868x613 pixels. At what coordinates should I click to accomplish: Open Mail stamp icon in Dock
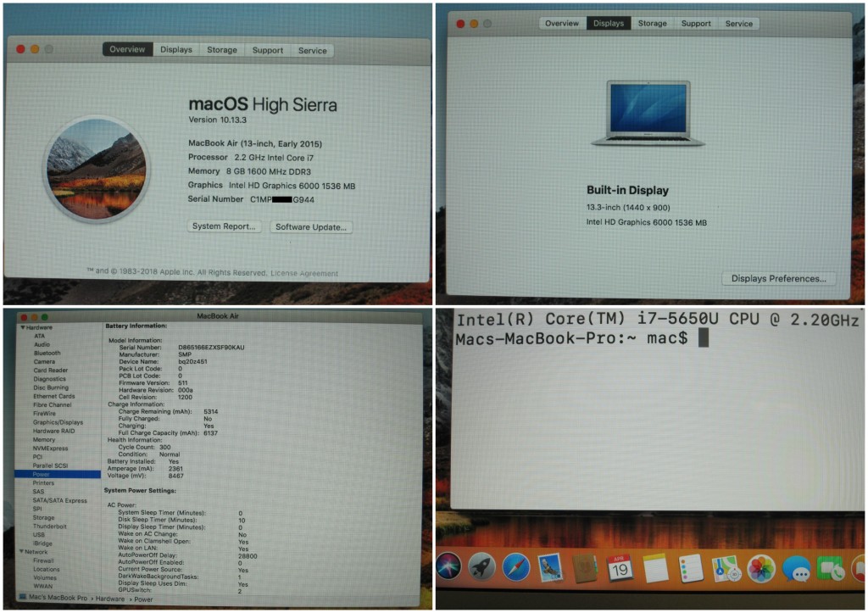click(550, 567)
